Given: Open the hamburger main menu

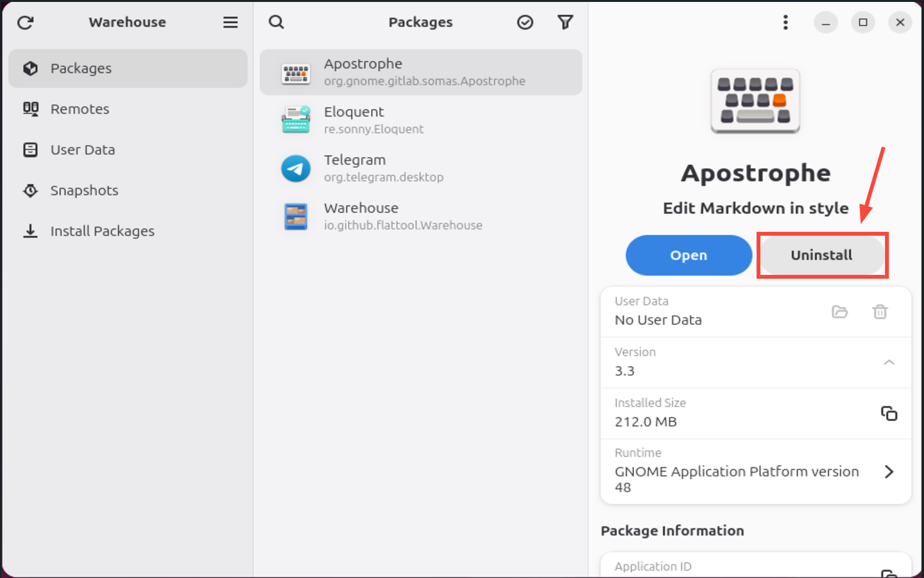Looking at the screenshot, I should 230,22.
